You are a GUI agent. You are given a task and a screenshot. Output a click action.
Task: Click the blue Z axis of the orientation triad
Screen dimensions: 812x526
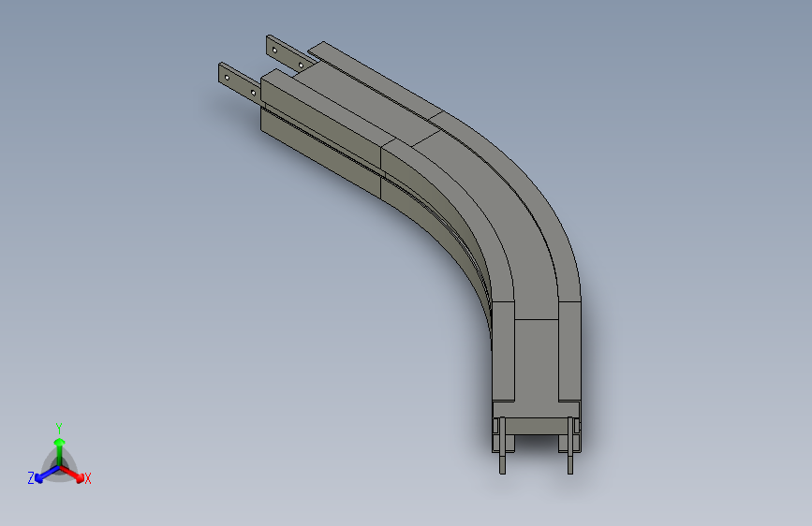click(47, 475)
